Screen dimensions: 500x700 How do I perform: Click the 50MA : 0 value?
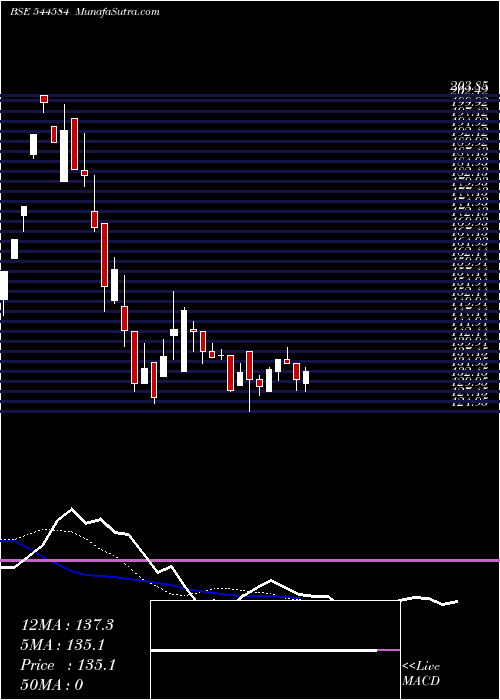pyautogui.click(x=52, y=685)
